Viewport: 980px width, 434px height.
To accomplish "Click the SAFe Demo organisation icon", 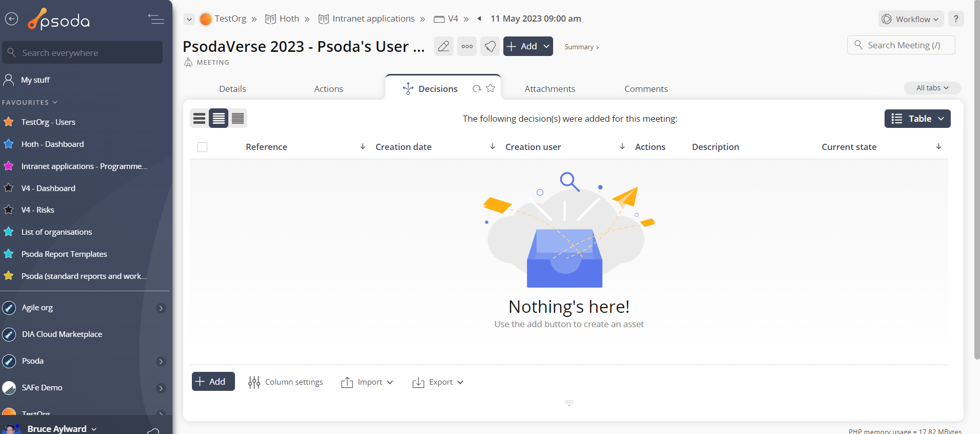I will [9, 388].
